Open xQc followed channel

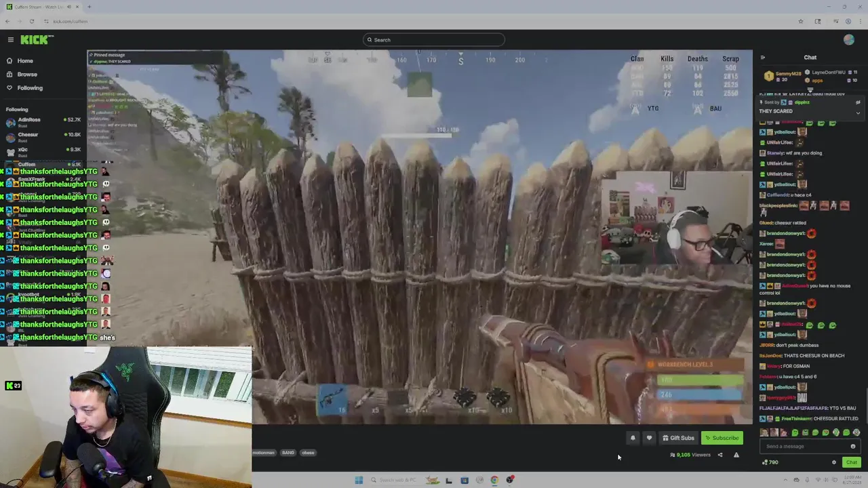(x=42, y=152)
